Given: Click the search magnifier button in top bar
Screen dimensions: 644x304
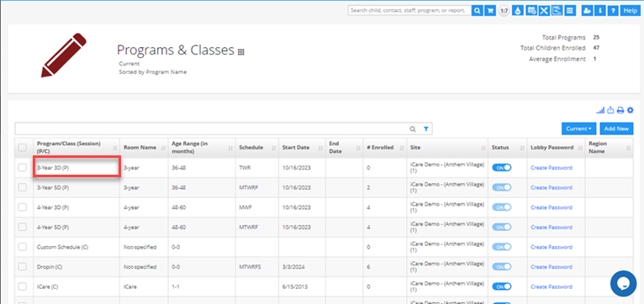Looking at the screenshot, I should click(477, 11).
